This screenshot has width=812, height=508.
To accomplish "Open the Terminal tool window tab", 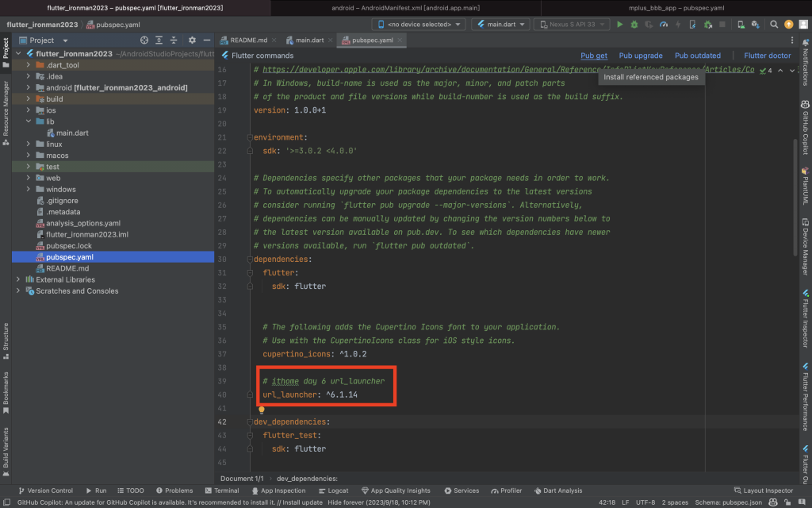I will click(x=222, y=491).
